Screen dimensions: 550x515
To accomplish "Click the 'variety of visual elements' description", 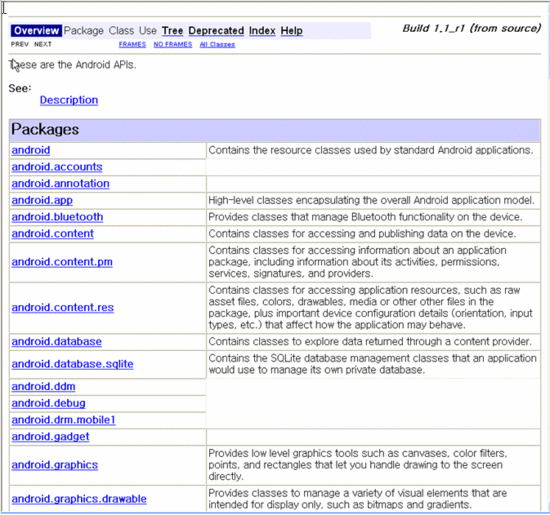I will (x=357, y=499).
